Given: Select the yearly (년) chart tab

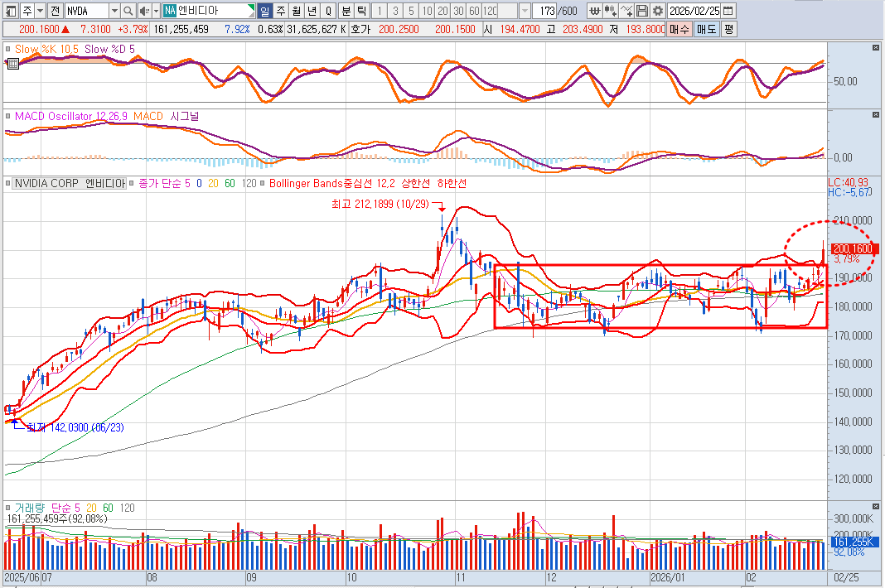Looking at the screenshot, I should [312, 11].
